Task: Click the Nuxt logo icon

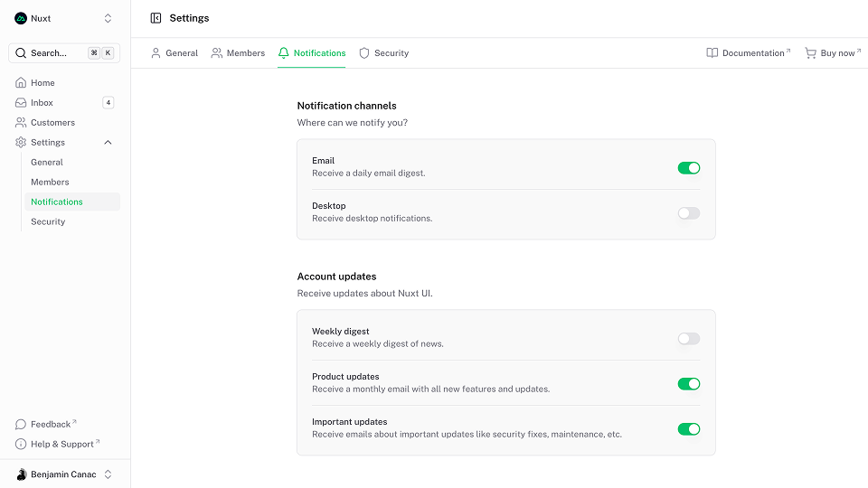Action: click(x=21, y=18)
